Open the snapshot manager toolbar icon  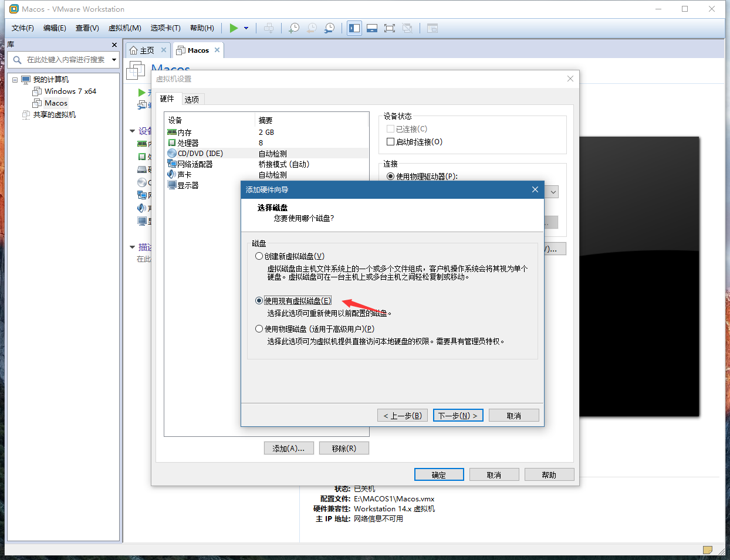[x=329, y=28]
